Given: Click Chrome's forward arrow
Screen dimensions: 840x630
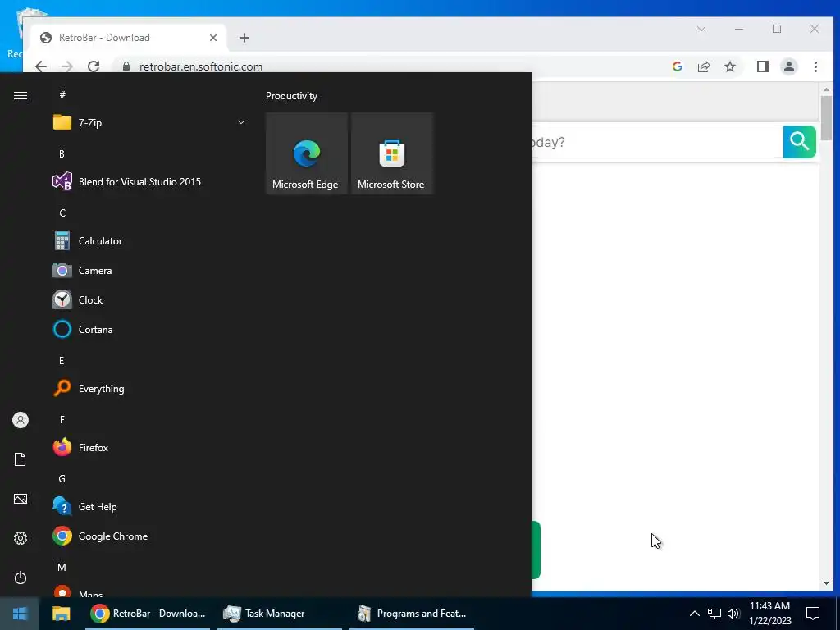Looking at the screenshot, I should [67, 66].
